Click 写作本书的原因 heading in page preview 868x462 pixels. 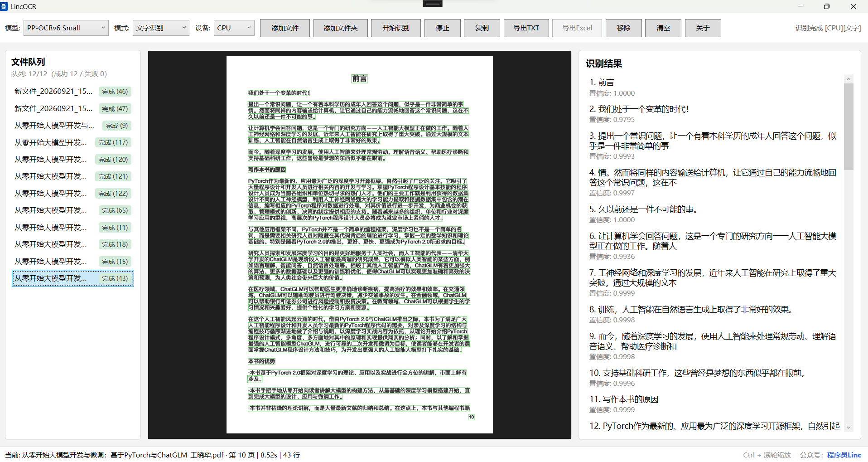click(267, 170)
